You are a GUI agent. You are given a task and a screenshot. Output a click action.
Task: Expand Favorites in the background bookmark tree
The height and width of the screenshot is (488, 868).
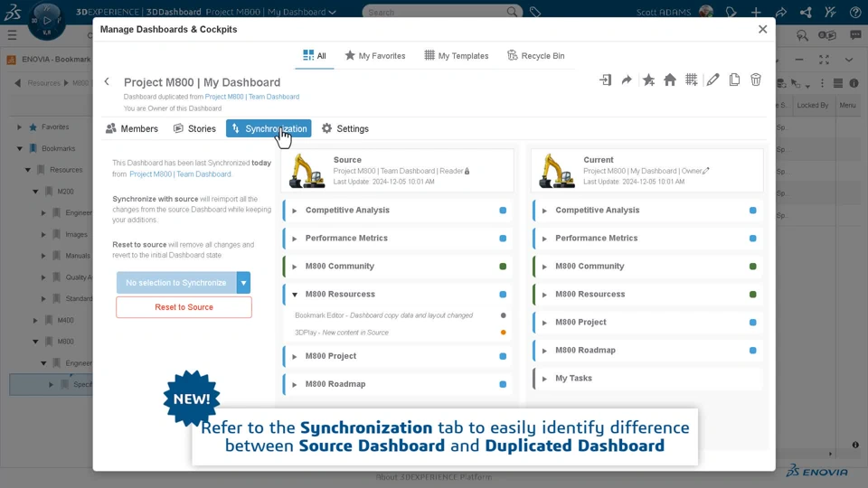click(x=19, y=127)
